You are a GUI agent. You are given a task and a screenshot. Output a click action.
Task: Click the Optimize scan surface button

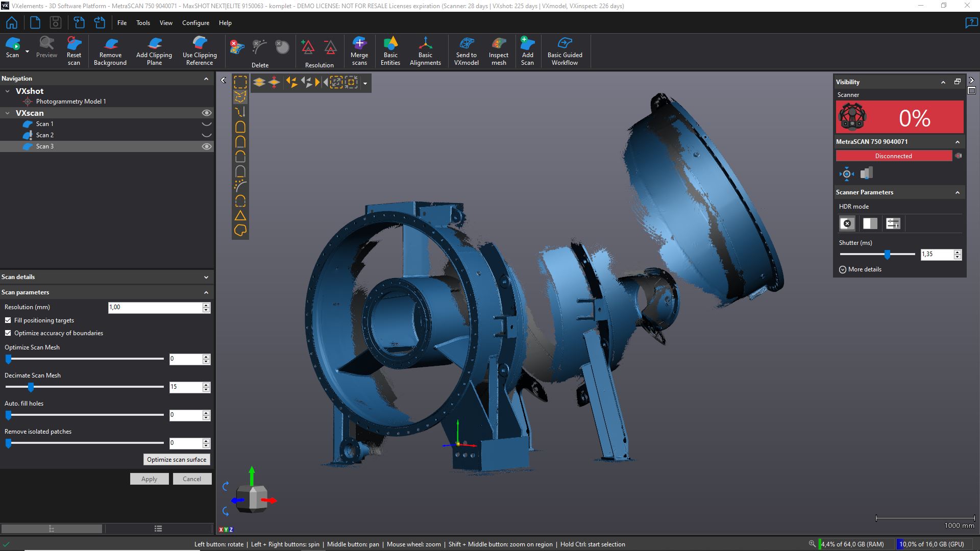click(x=177, y=460)
